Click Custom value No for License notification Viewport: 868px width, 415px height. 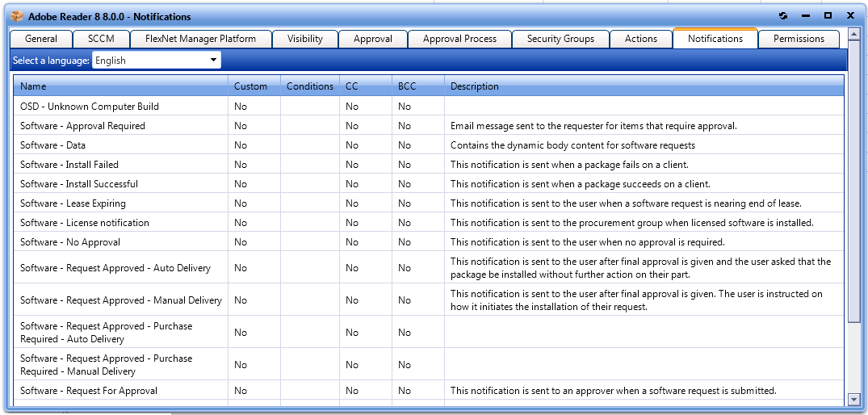tap(241, 223)
